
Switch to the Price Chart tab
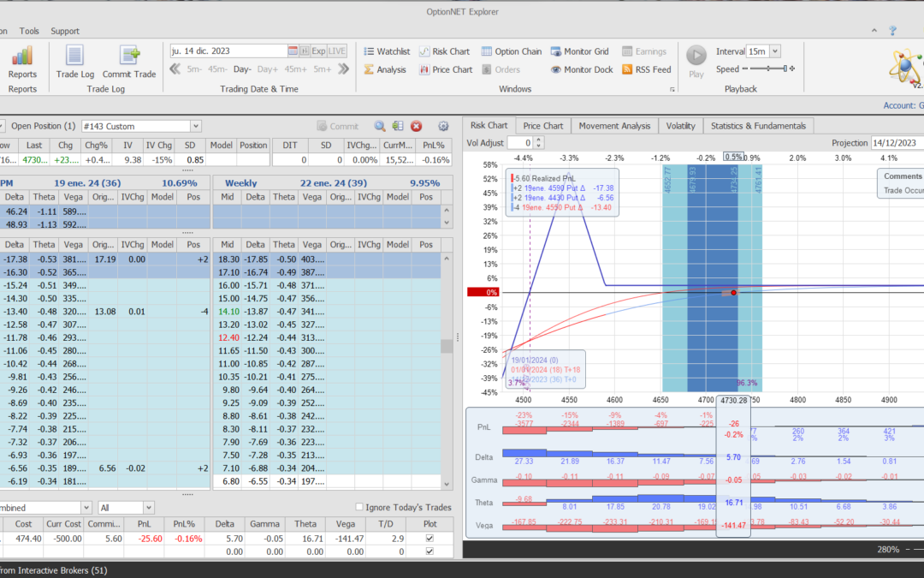(x=542, y=126)
